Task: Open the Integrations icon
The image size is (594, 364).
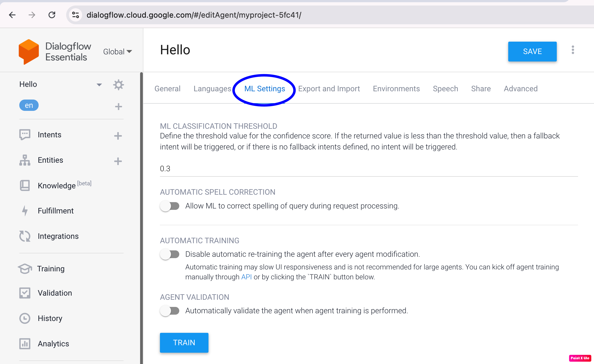Action: (x=25, y=236)
